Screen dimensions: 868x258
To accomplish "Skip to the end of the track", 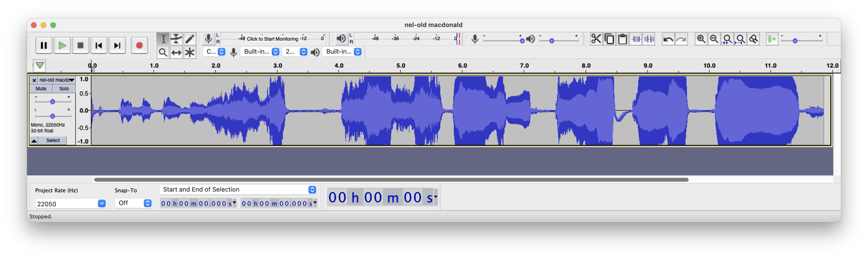I will pos(117,45).
